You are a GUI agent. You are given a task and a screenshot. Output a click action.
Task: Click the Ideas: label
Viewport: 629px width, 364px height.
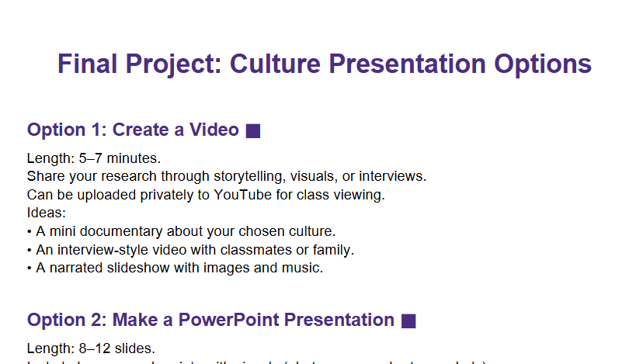coord(47,213)
